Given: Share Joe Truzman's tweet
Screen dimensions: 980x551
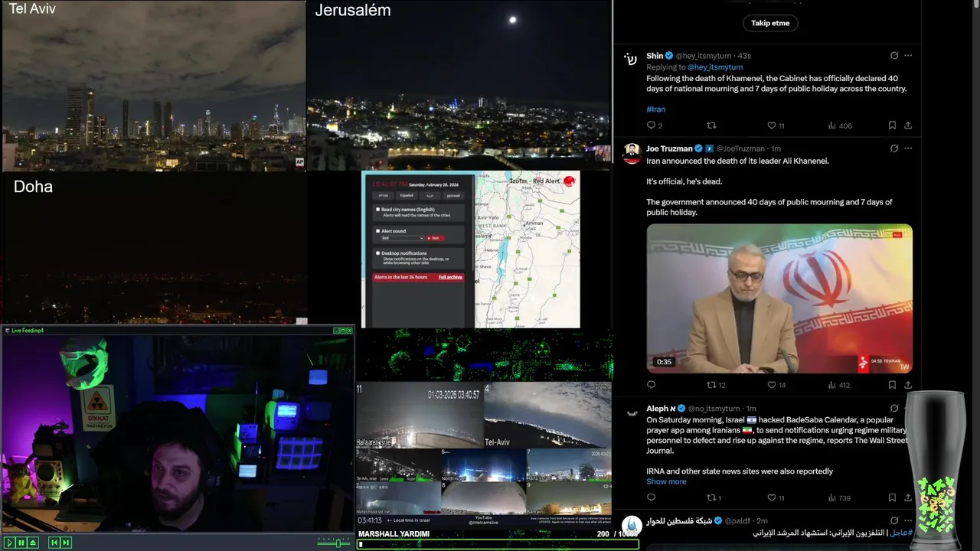Looking at the screenshot, I should click(x=908, y=385).
